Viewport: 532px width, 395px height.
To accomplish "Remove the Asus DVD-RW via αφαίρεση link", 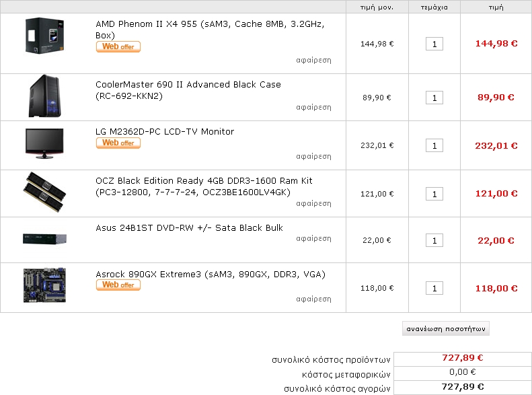I will 313,239.
